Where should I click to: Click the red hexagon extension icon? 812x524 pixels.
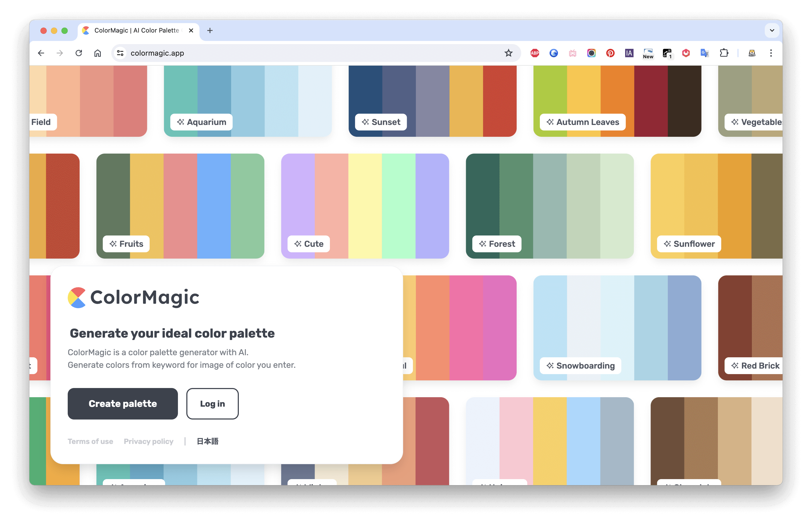[x=686, y=53]
